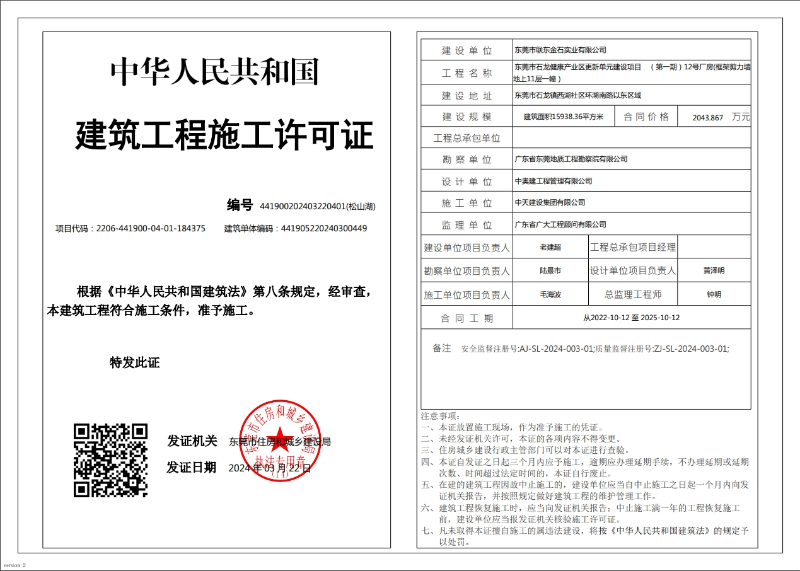Click the 备注 label
Viewport: 800px width, 571px height.
(442, 348)
